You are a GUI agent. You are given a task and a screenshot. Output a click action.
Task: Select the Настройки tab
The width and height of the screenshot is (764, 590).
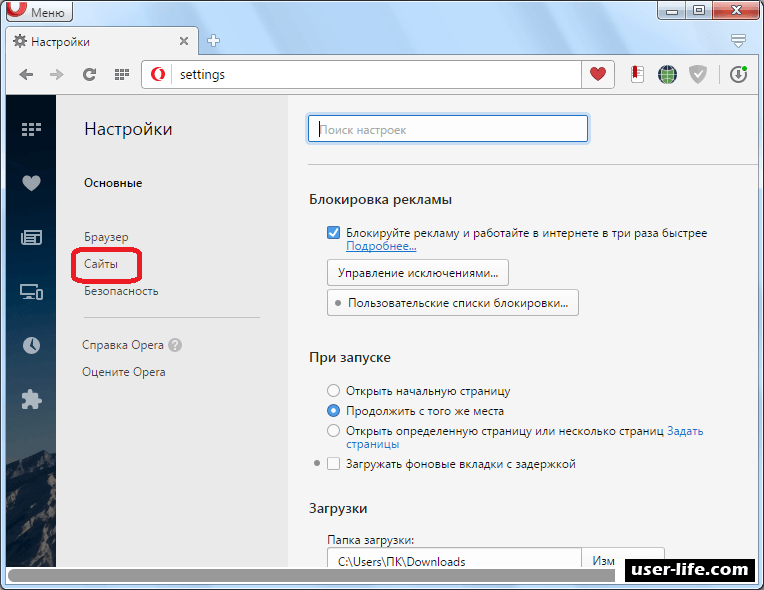(102, 41)
